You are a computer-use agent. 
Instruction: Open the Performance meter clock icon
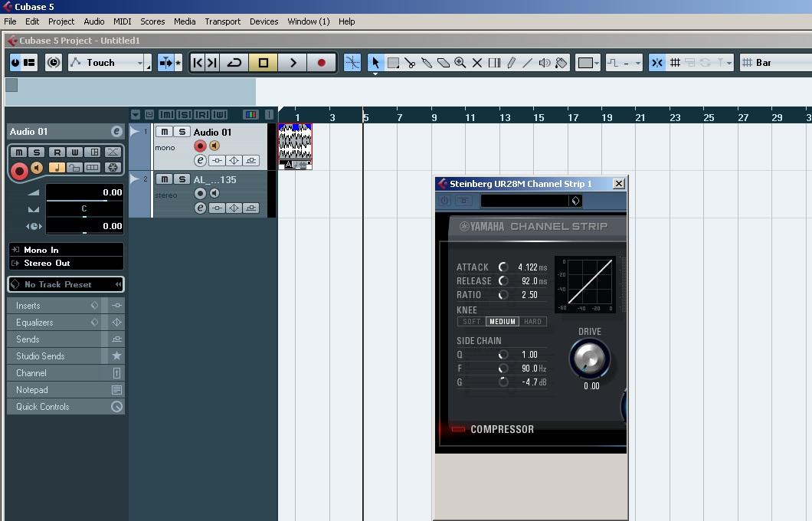tap(54, 63)
